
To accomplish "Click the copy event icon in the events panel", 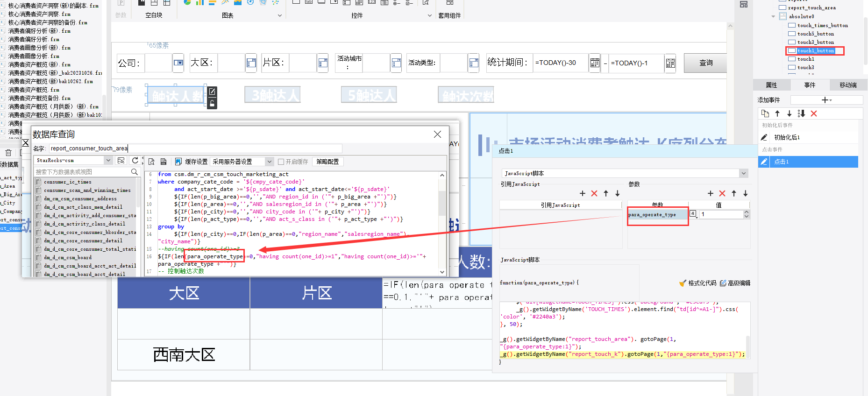I will click(x=765, y=113).
